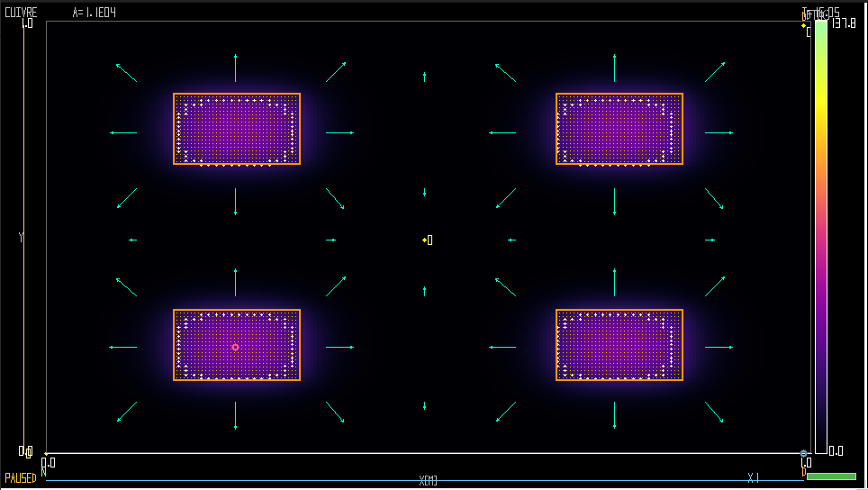Toggle the PAUSED simulation status

[21, 478]
